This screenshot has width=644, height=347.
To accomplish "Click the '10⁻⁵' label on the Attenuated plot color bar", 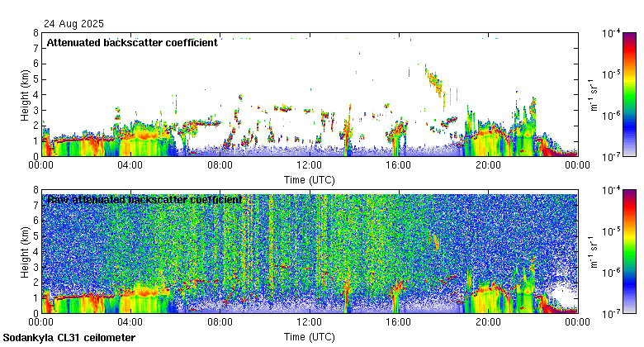I will coord(611,74).
